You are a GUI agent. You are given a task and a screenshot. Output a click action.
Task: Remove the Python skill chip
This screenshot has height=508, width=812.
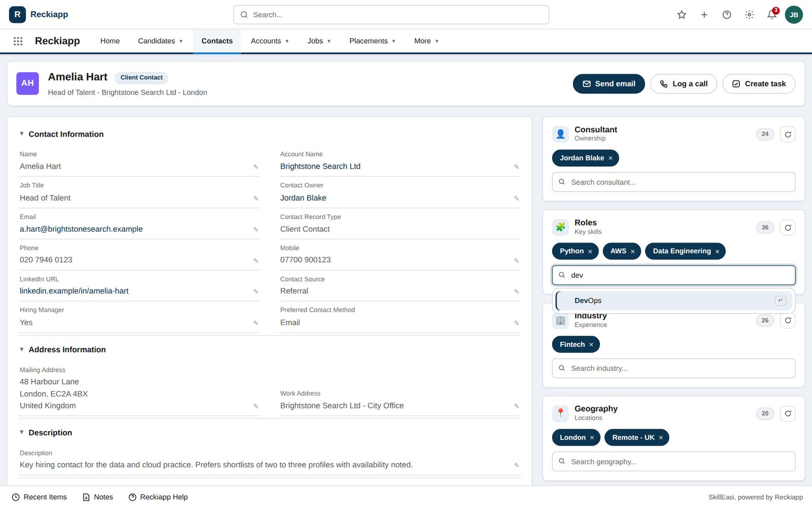click(590, 251)
